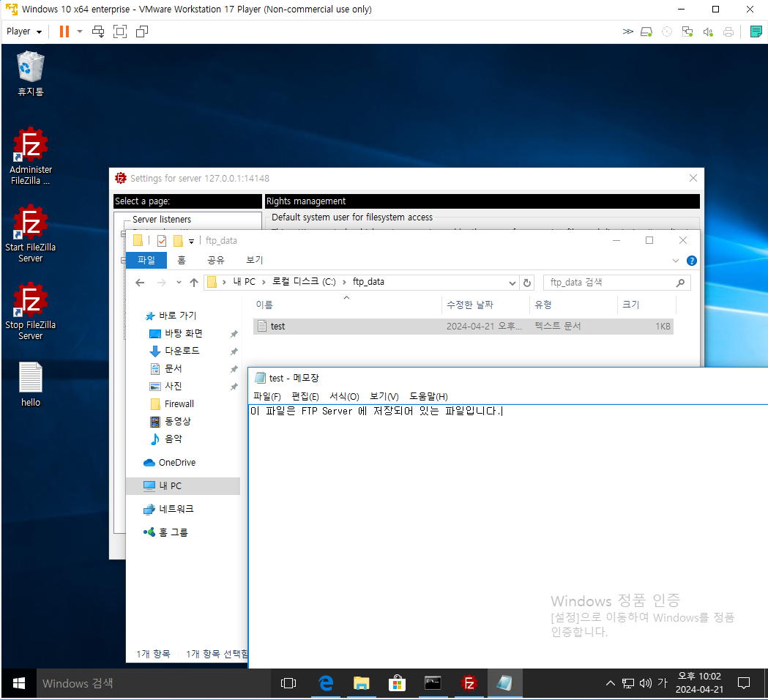This screenshot has height=700, width=768.
Task: Select Server listeners in FileZilla settings tree
Action: coord(162,220)
